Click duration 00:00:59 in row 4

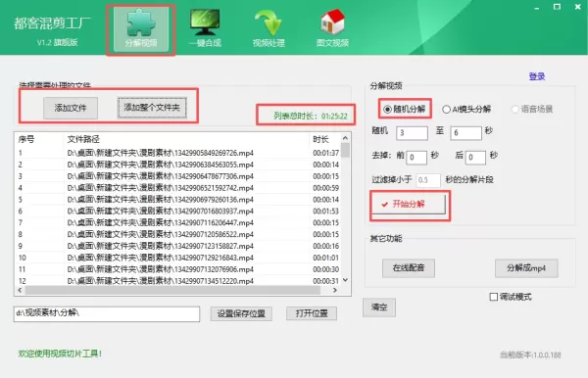click(x=326, y=188)
